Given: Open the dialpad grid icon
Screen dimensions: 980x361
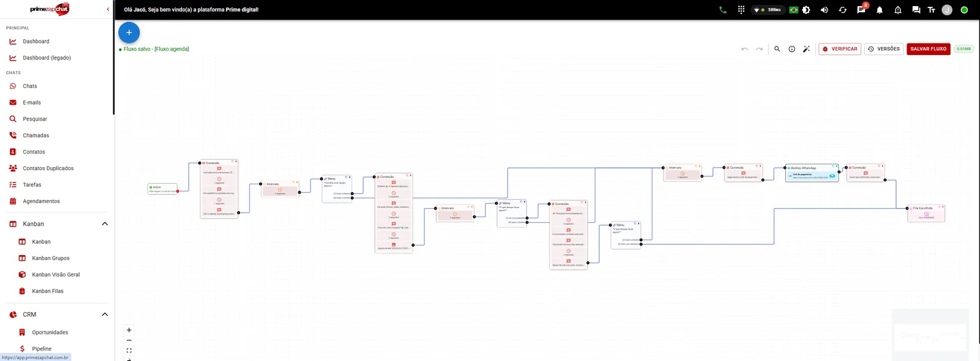Looking at the screenshot, I should tap(741, 10).
